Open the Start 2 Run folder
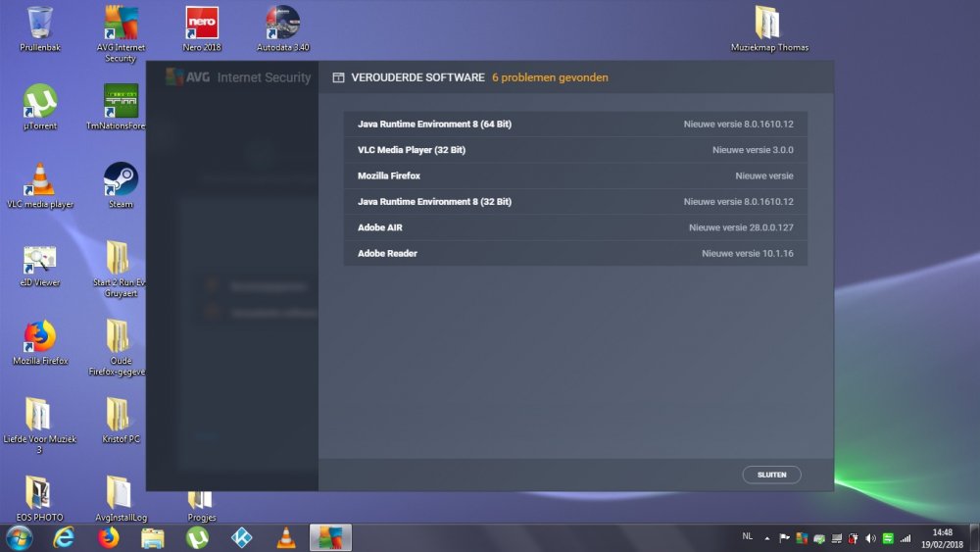 click(x=119, y=270)
